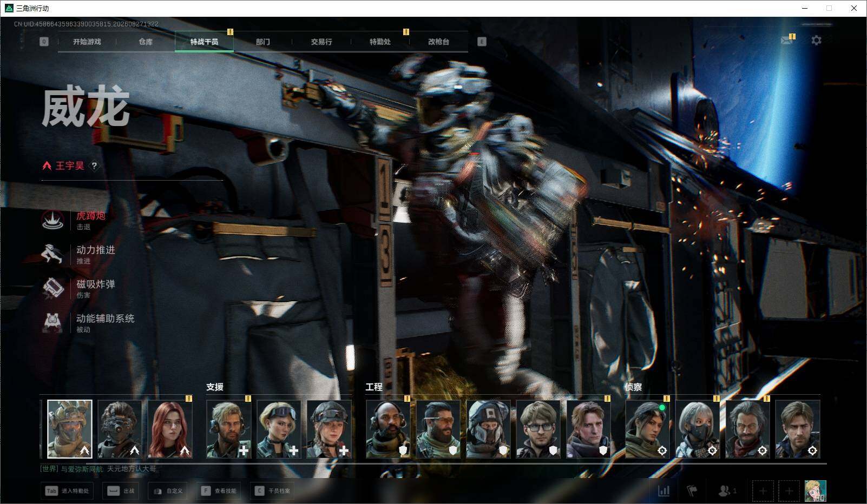Click the Q key previous-tab icon

coord(44,42)
